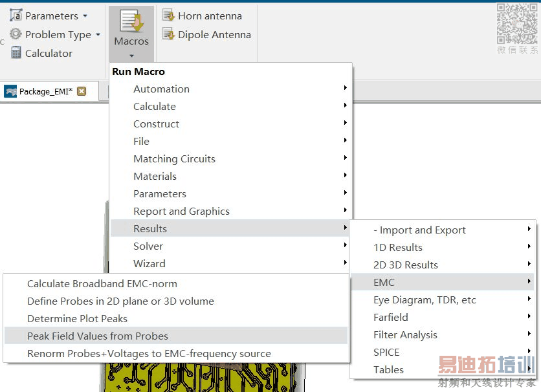Open Eye Diagram, TDR, etc submenu

443,300
